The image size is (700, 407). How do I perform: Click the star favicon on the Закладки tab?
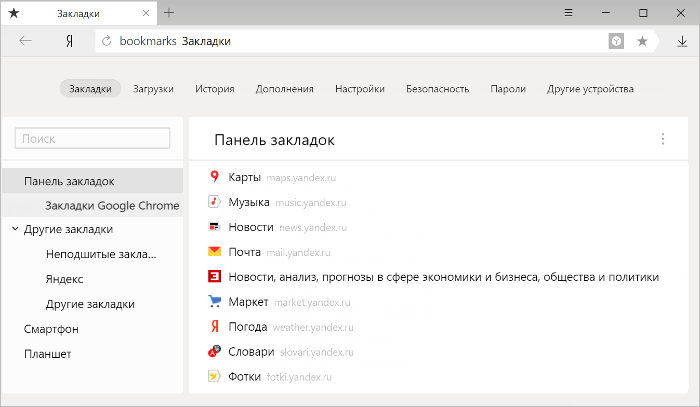coord(14,13)
